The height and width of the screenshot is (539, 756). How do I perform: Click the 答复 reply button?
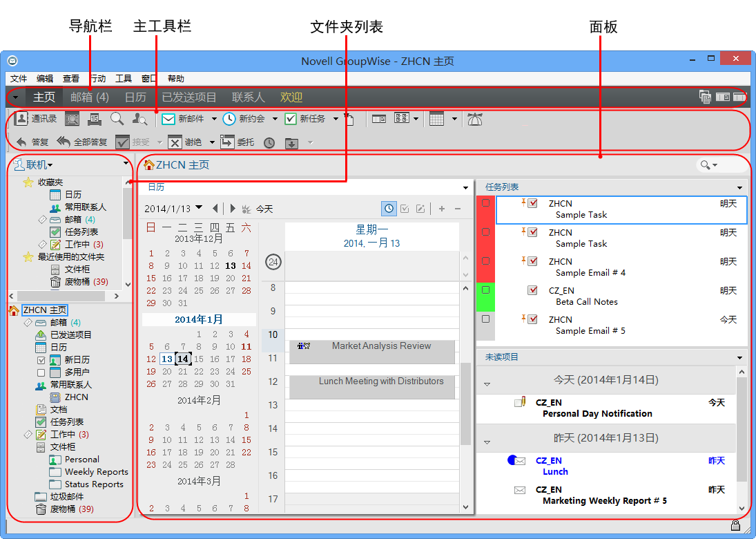pos(32,142)
